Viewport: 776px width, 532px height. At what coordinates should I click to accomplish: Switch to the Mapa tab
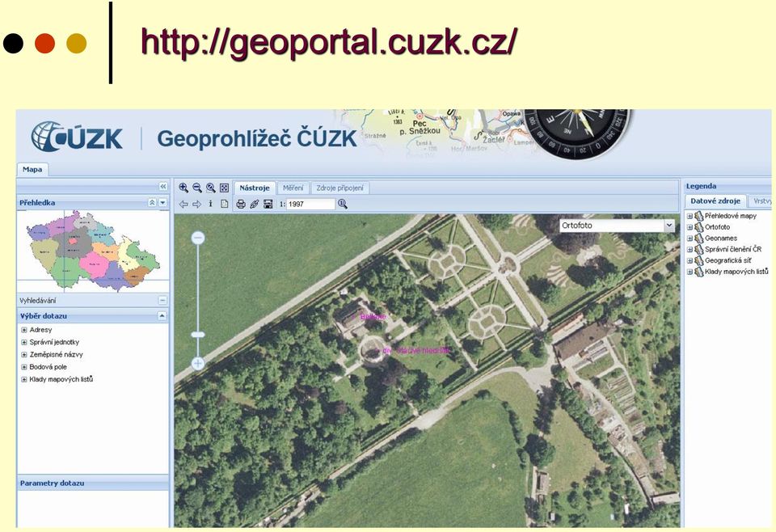pos(32,169)
